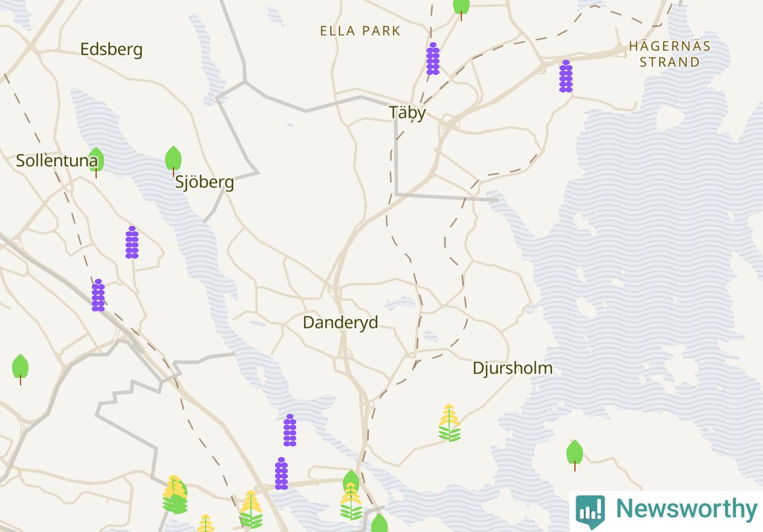Click the green tree marker beside Sollentuna label

tap(96, 162)
